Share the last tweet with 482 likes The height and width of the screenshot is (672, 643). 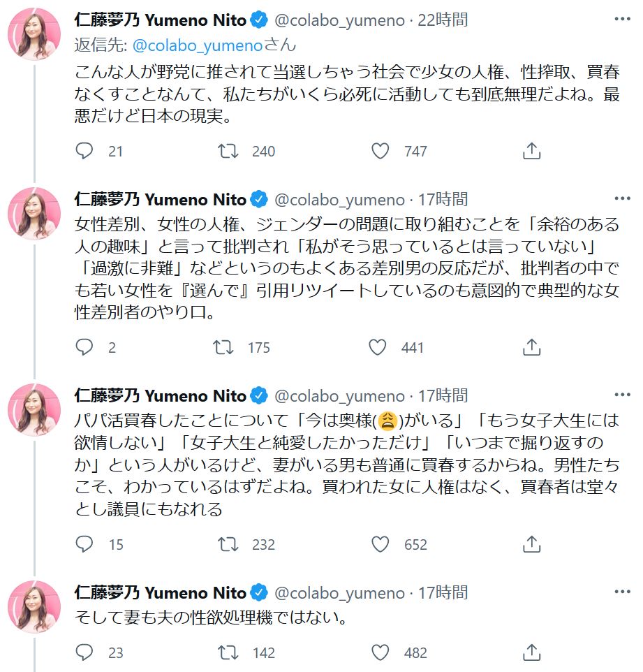click(x=531, y=652)
